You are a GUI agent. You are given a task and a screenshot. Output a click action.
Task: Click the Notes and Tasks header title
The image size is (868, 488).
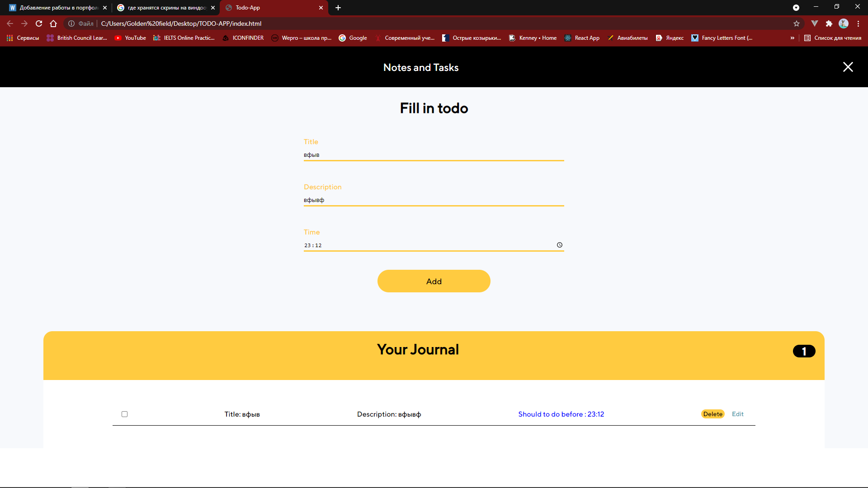(x=420, y=67)
